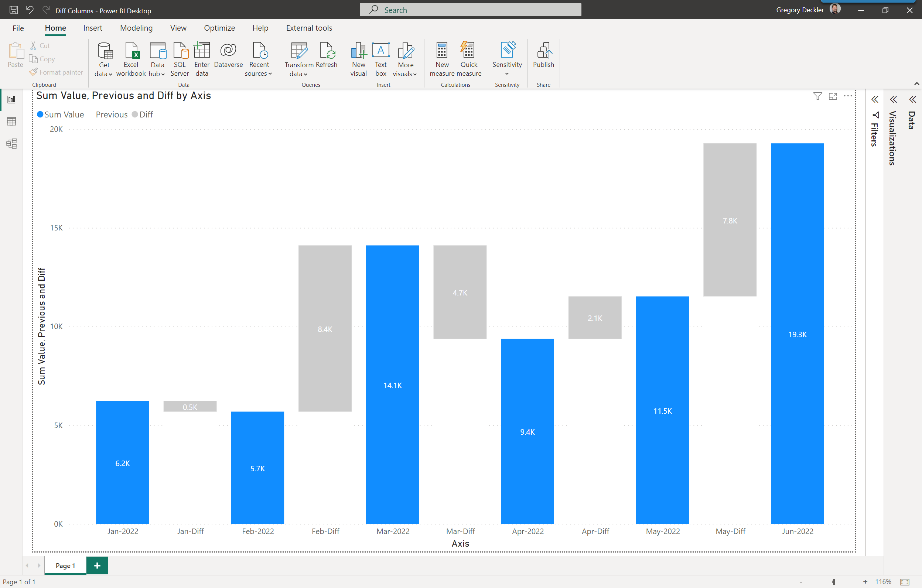Viewport: 922px width, 588px height.
Task: Create a Quick measure
Action: 469,59
